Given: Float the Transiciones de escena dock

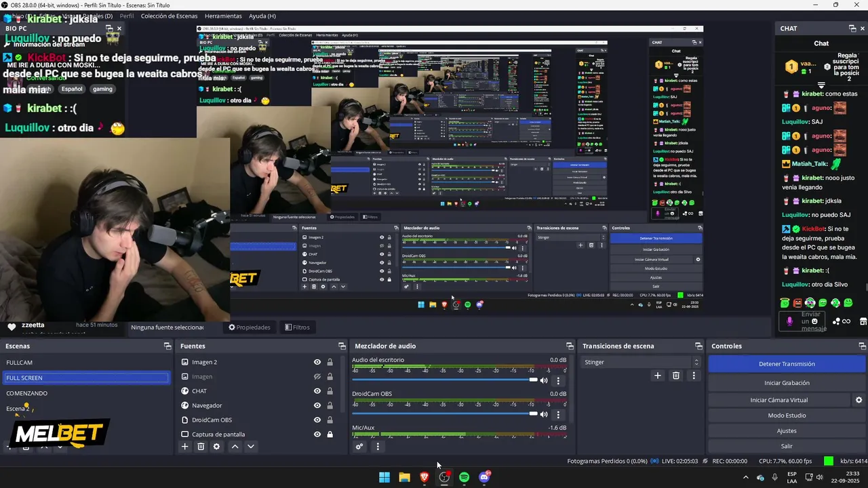Looking at the screenshot, I should click(698, 346).
